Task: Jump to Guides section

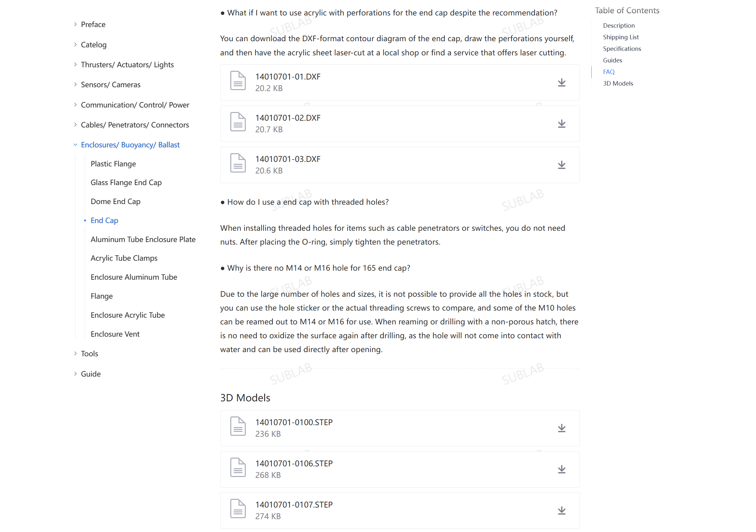Action: (x=612, y=60)
